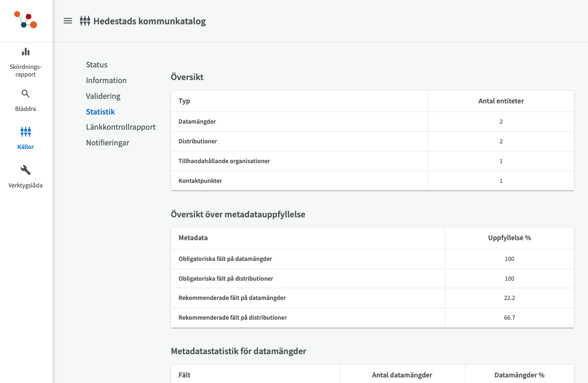
Task: Open Skördningsrapport bar chart icon
Action: pyautogui.click(x=26, y=52)
